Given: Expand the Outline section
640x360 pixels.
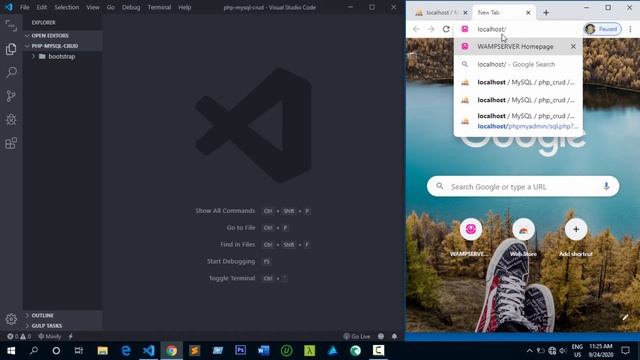Looking at the screenshot, I should tap(62, 315).
